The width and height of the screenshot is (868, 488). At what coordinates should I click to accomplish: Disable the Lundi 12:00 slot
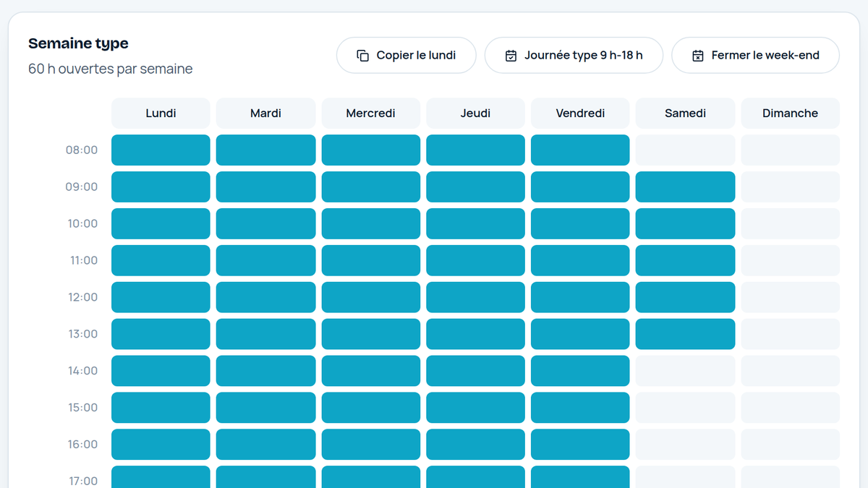click(161, 297)
